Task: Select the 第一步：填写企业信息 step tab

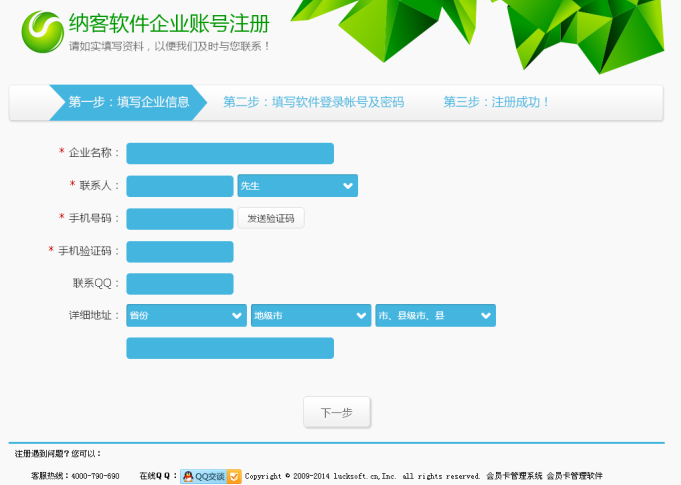Action: pyautogui.click(x=128, y=102)
